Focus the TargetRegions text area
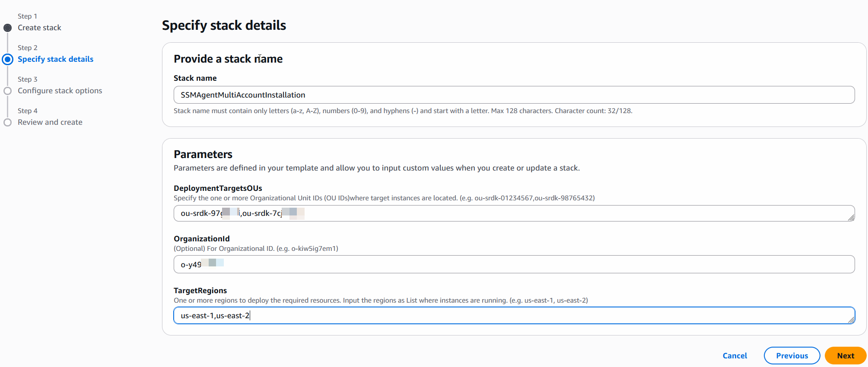The width and height of the screenshot is (868, 367). coord(514,316)
